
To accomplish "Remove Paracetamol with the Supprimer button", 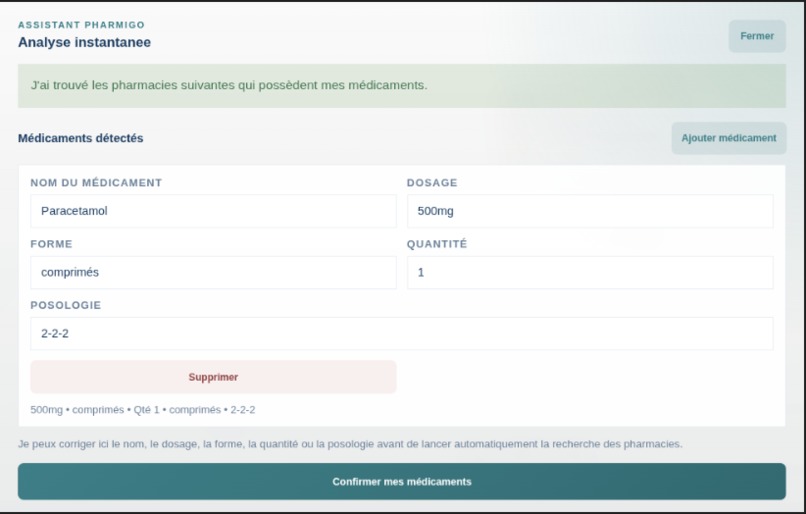I will pyautogui.click(x=213, y=377).
